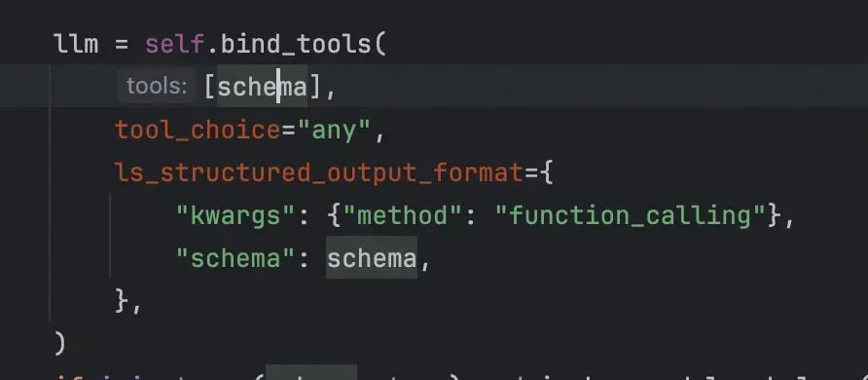The height and width of the screenshot is (380, 868).
Task: Place cursor on llm variable name
Action: [x=77, y=44]
